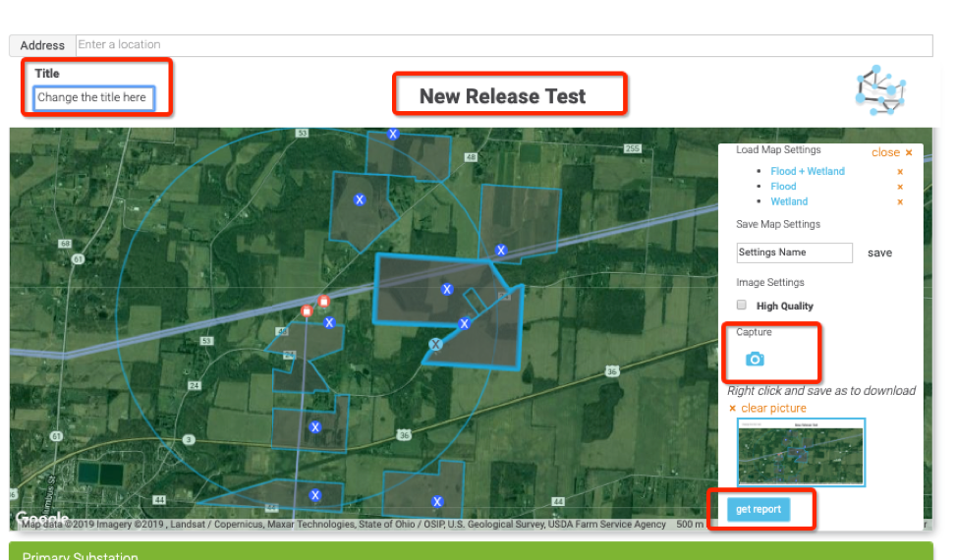Load the Flood + Wetland map settings
This screenshot has height=560, width=957.
(807, 172)
